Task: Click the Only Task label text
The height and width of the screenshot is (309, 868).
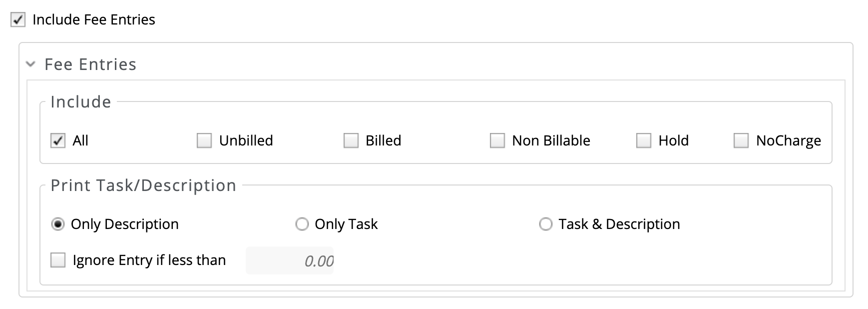Action: point(346,224)
